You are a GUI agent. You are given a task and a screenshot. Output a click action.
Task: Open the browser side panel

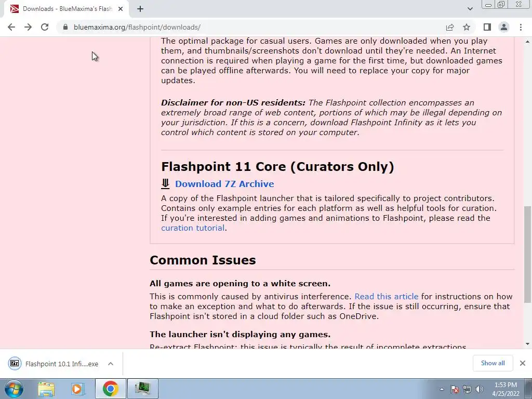tap(487, 27)
